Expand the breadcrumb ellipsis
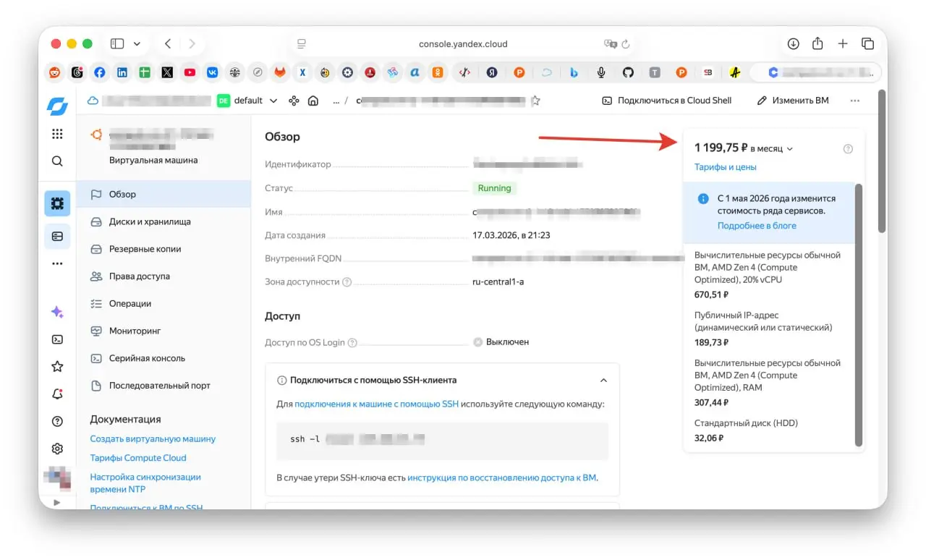 click(x=336, y=101)
